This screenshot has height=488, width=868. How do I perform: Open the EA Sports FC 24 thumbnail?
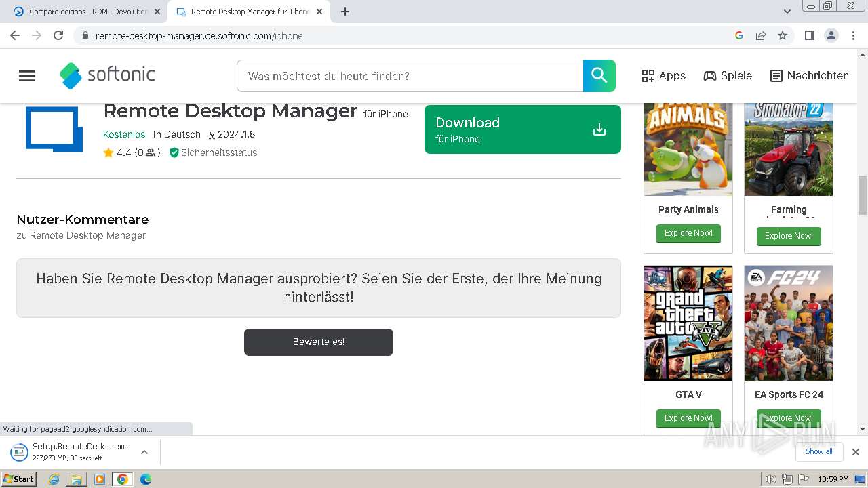tap(789, 323)
